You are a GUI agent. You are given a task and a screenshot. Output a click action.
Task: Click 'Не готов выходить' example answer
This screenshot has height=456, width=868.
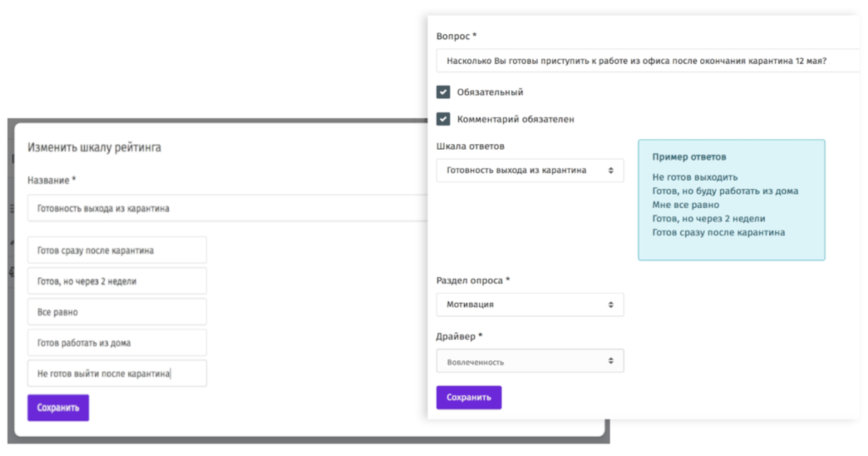pyautogui.click(x=694, y=177)
